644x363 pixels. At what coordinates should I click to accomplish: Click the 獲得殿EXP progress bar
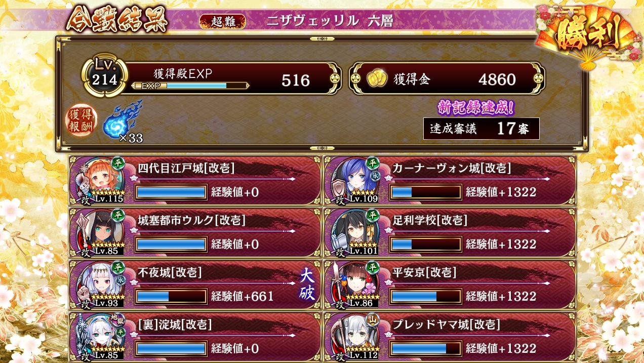(x=190, y=86)
